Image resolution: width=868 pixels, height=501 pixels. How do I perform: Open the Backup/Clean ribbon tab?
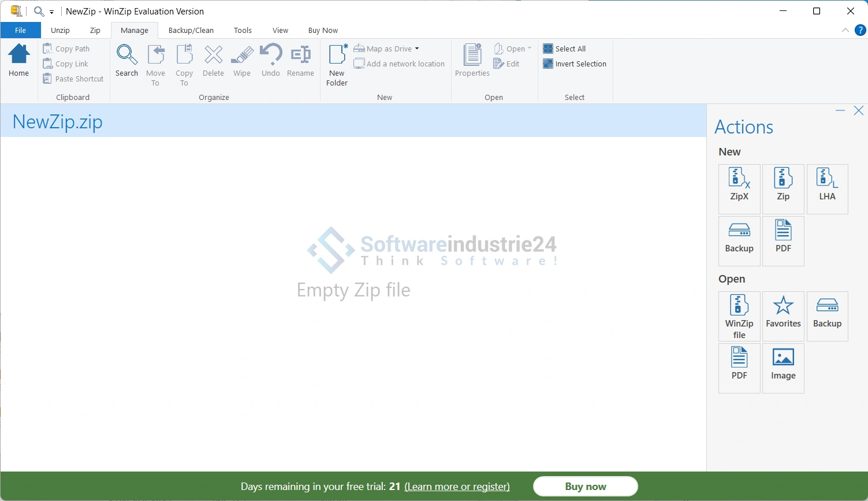[191, 31]
